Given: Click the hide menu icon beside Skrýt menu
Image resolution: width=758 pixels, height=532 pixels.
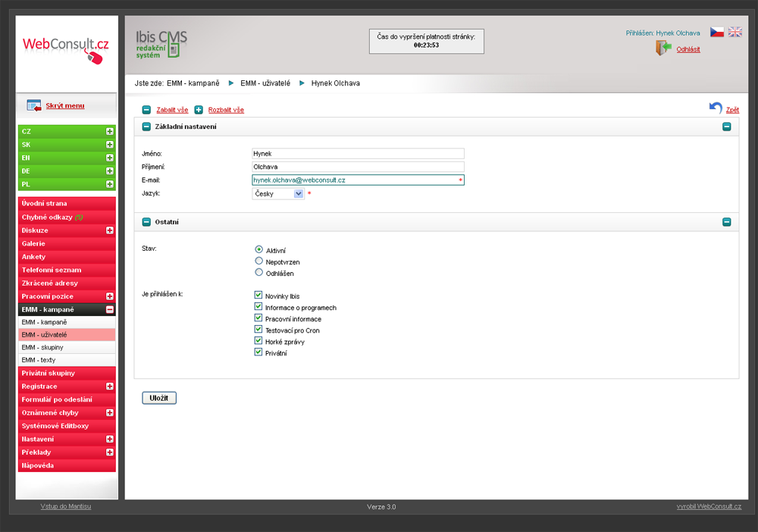Looking at the screenshot, I should click(34, 105).
